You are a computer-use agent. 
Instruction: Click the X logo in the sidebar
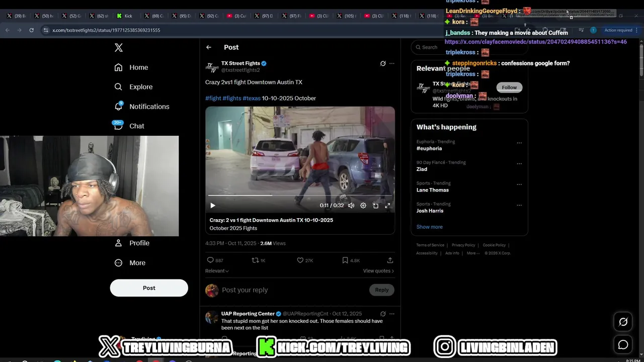[119, 48]
